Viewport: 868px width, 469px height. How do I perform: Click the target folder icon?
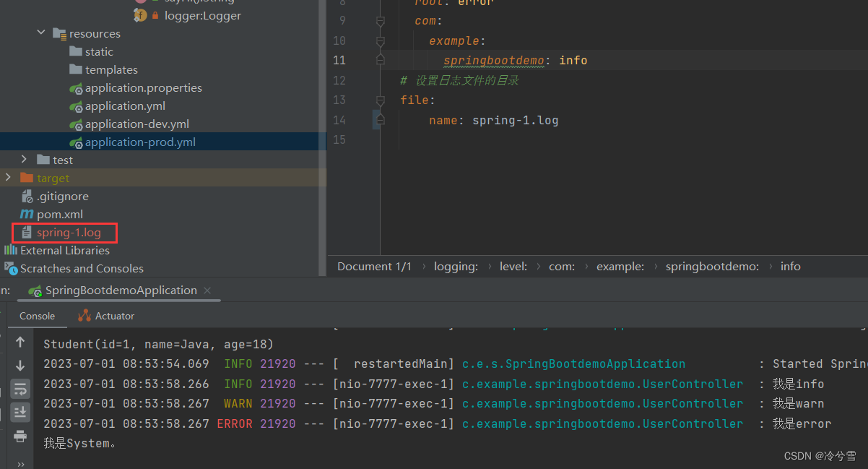27,178
